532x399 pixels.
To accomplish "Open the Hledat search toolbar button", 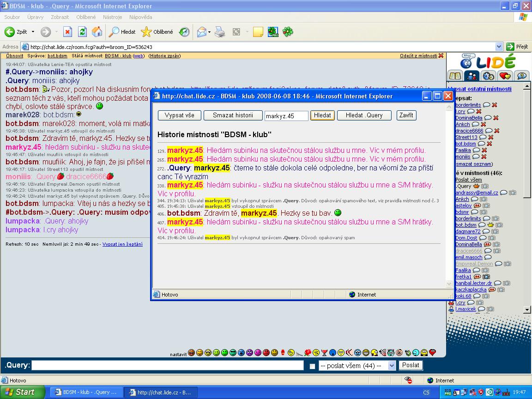I will [x=122, y=32].
